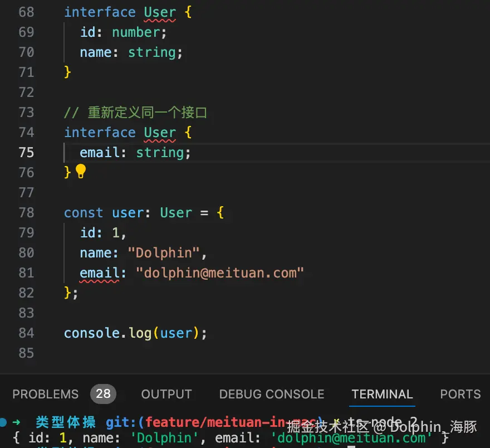Click the '};' on line 82
The width and height of the screenshot is (490, 448).
[71, 293]
